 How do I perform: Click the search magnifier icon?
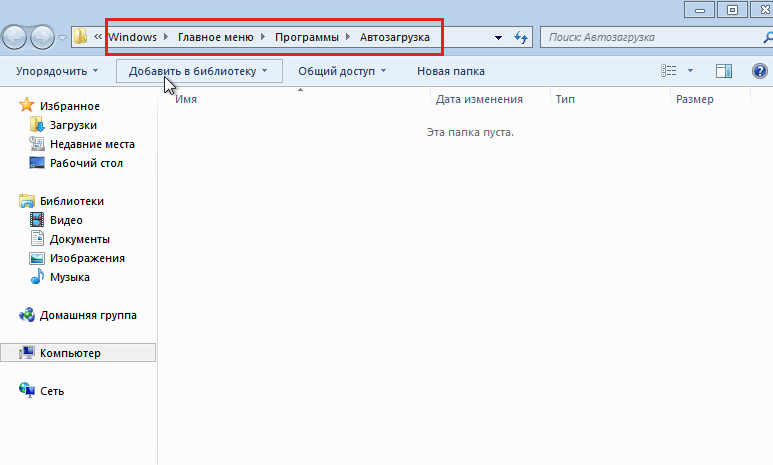point(768,37)
